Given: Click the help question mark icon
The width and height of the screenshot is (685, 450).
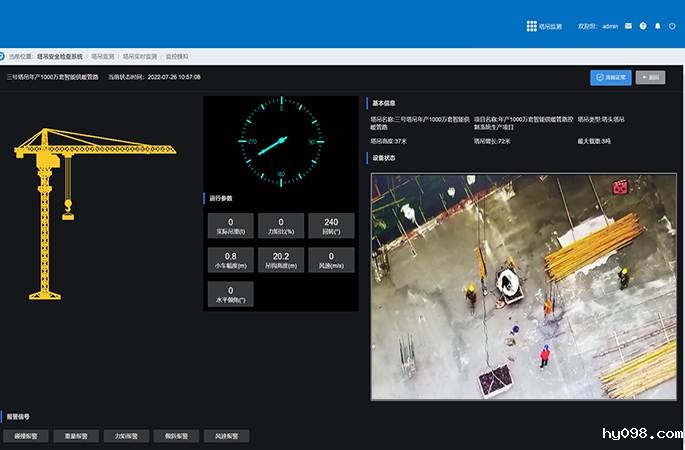Looking at the screenshot, I should (x=643, y=26).
